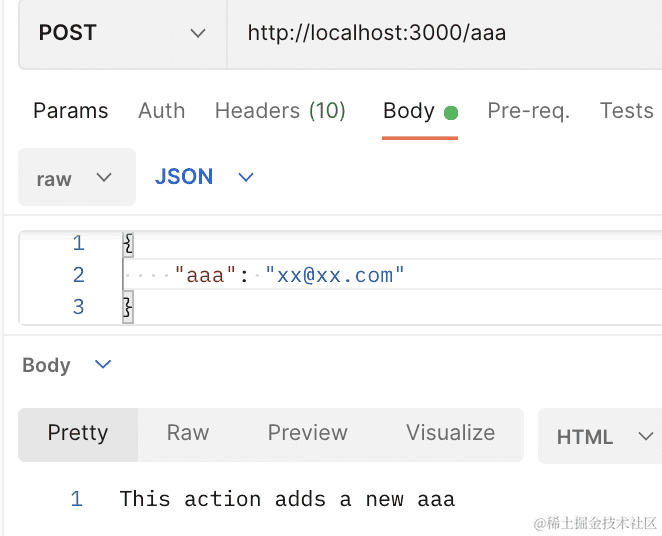Open the POST method dropdown
This screenshot has height=536, width=662.
120,33
